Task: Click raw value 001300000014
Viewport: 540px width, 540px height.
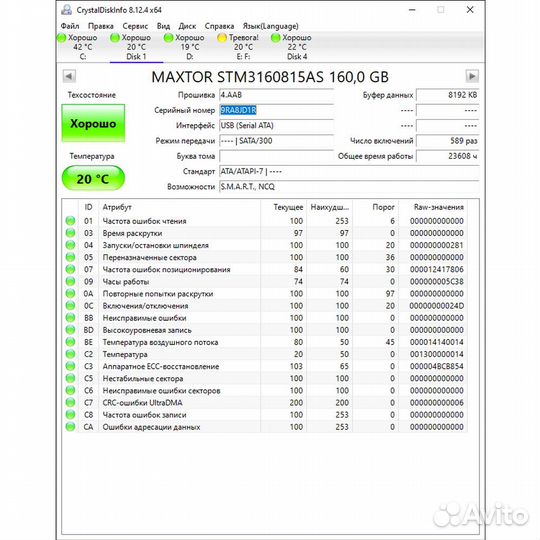Action: (x=437, y=354)
